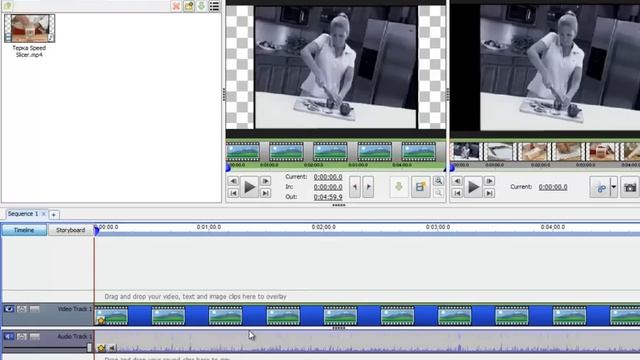Set the clip In point red flag
Viewport: 640px width, 360px height.
click(x=355, y=187)
